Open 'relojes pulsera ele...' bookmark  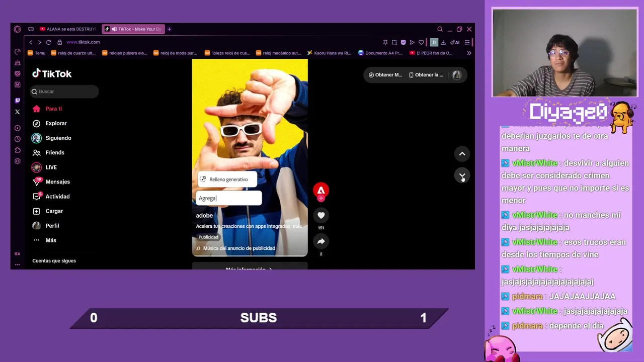[125, 53]
